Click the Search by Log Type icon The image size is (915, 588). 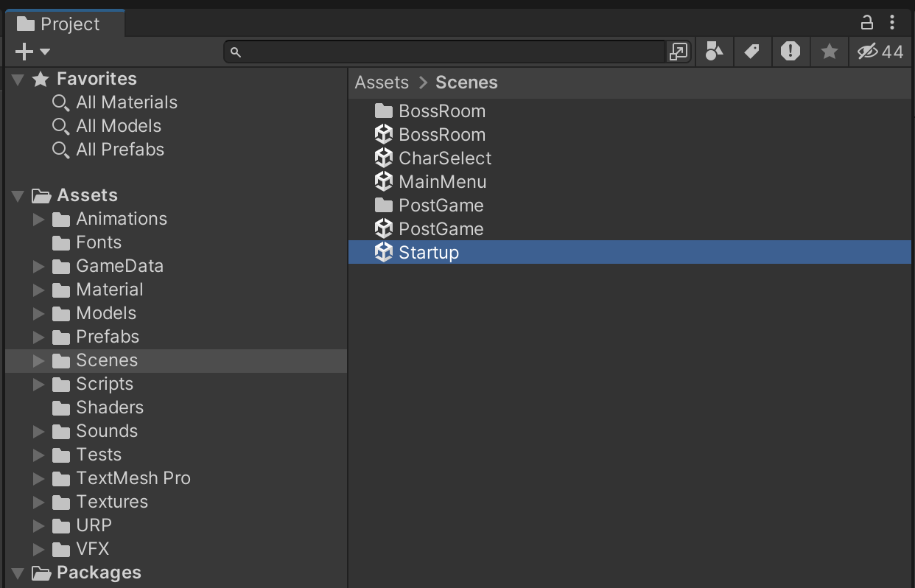tap(790, 52)
